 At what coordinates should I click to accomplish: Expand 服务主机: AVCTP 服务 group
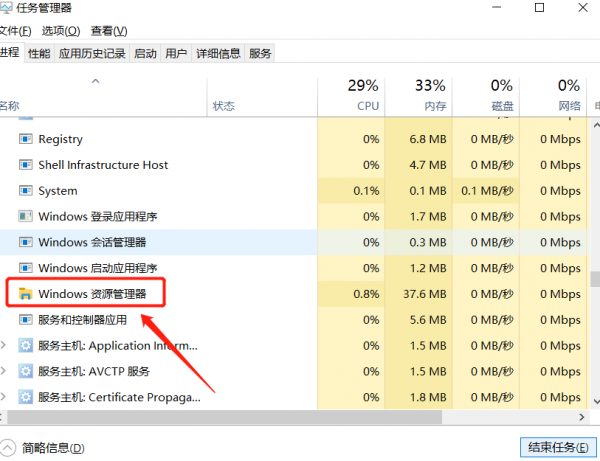pos(3,371)
